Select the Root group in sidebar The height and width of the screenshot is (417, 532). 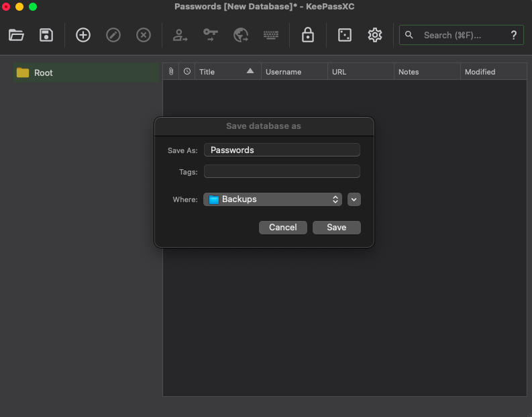coord(43,73)
